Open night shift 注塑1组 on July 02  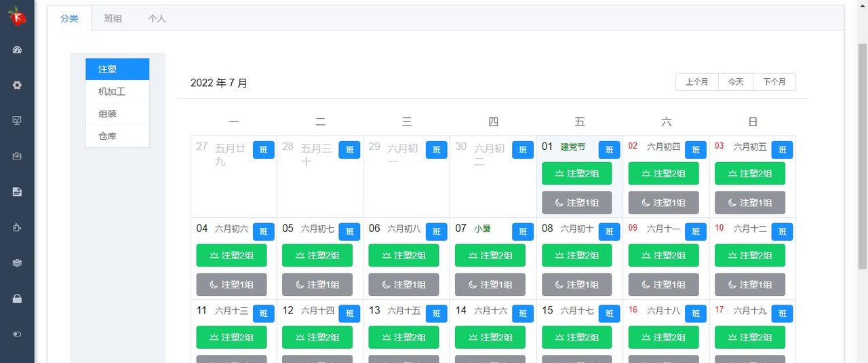point(663,202)
